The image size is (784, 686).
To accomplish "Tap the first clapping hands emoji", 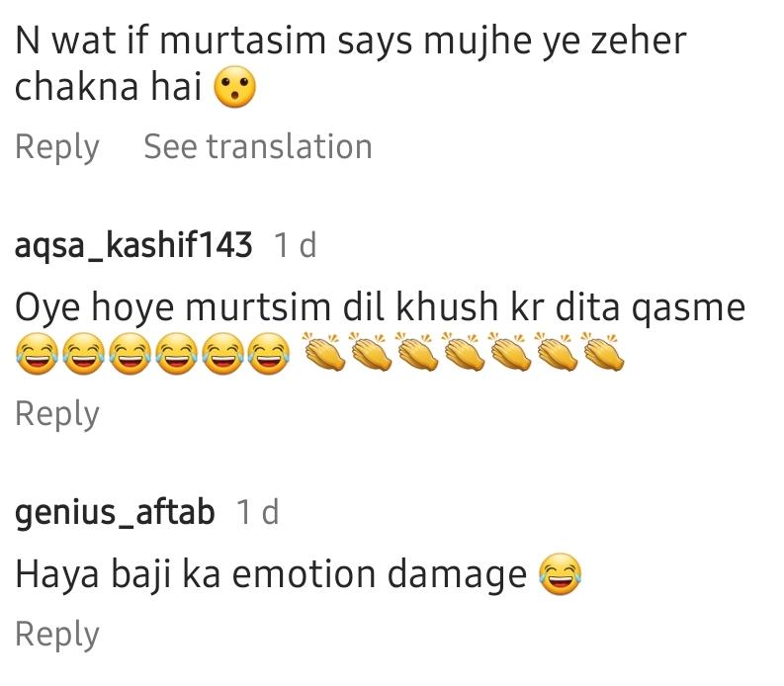I will click(x=325, y=352).
